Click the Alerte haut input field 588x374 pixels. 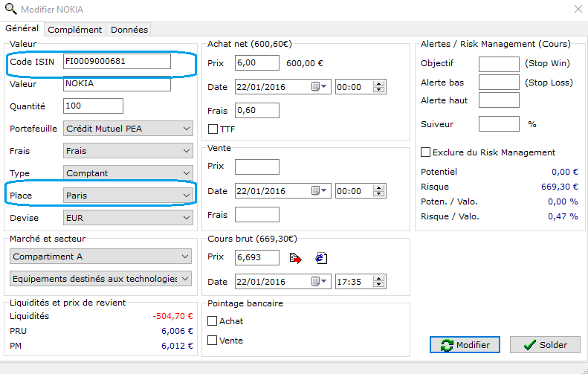coord(499,100)
